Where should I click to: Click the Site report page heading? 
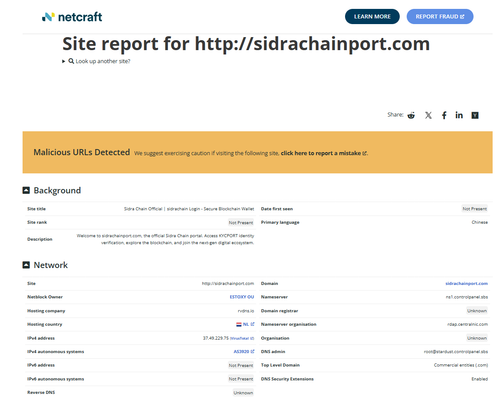(246, 44)
